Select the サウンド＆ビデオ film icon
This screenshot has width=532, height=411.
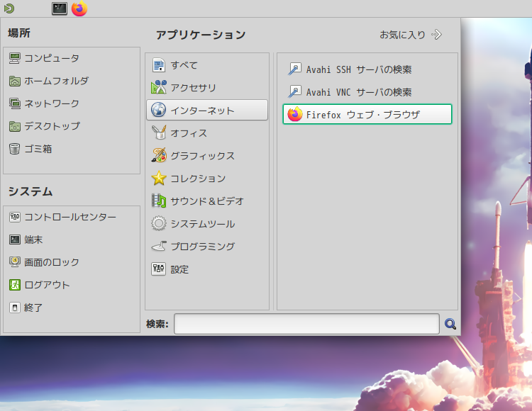[x=158, y=201]
